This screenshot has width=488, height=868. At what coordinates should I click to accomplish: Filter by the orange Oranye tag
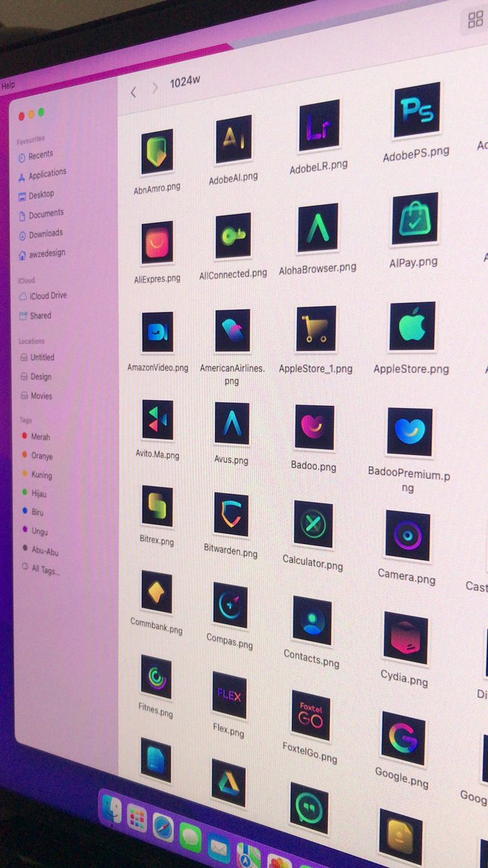point(37,456)
